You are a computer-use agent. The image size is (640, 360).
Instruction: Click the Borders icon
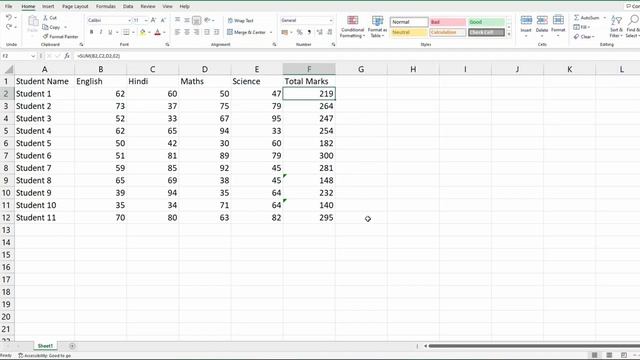[126, 32]
